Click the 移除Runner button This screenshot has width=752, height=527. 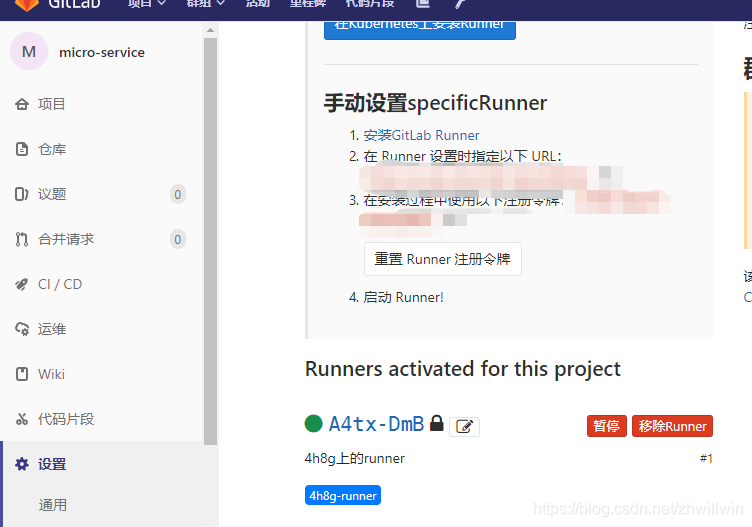[x=672, y=426]
